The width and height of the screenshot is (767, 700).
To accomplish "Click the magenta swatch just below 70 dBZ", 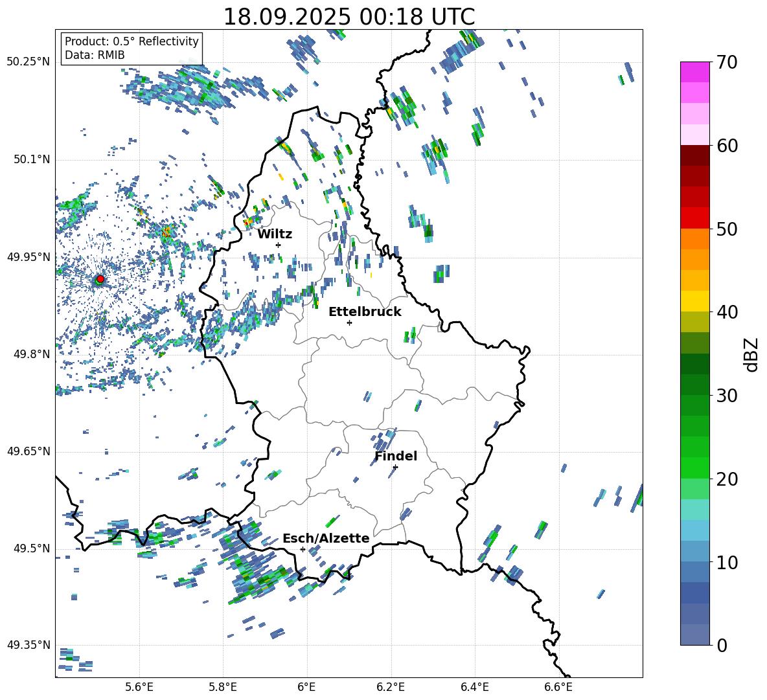I will click(x=695, y=72).
